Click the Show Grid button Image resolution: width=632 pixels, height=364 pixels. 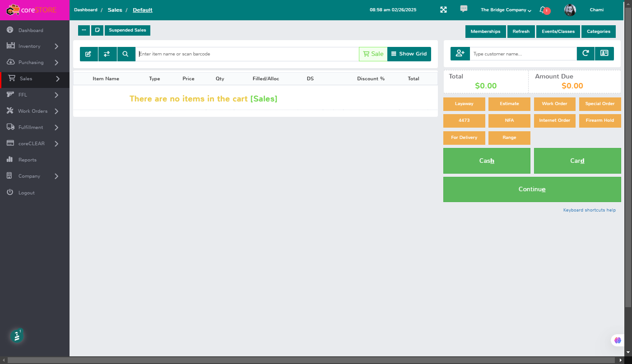coord(409,54)
